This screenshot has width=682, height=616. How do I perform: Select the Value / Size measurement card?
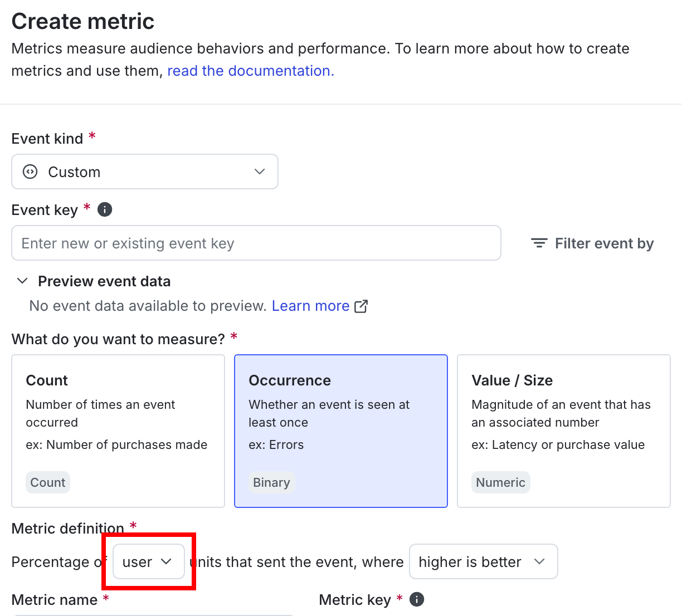tap(563, 431)
